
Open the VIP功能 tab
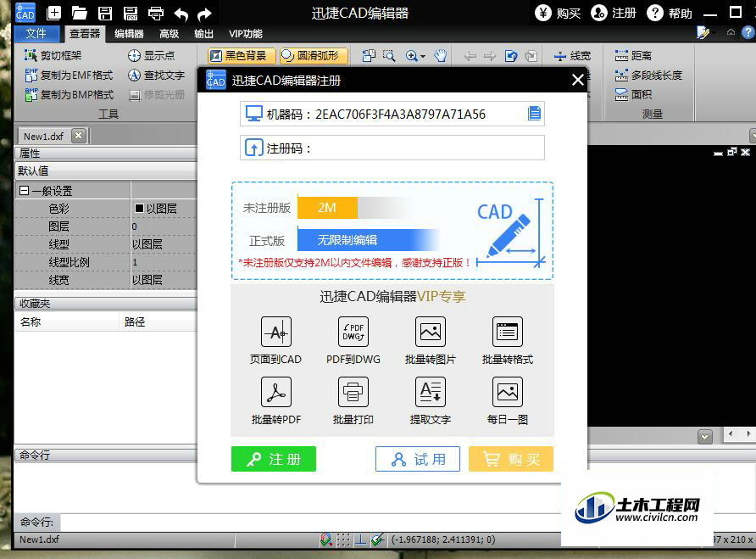(x=246, y=34)
